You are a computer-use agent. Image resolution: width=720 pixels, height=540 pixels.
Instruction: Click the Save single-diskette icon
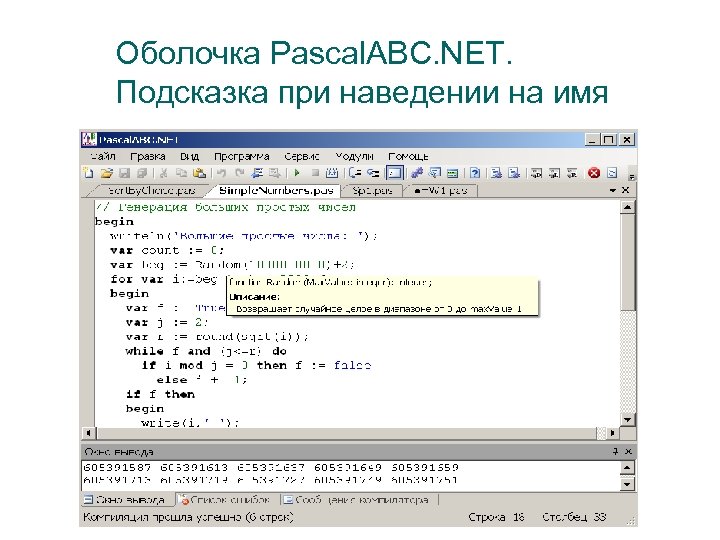pyautogui.click(x=124, y=173)
